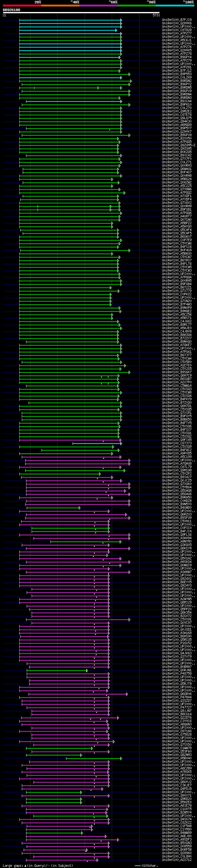This screenshot has width=197, height=868.
Task: Select the UniRef100_B9RDN2 hit
Action: 177,81
